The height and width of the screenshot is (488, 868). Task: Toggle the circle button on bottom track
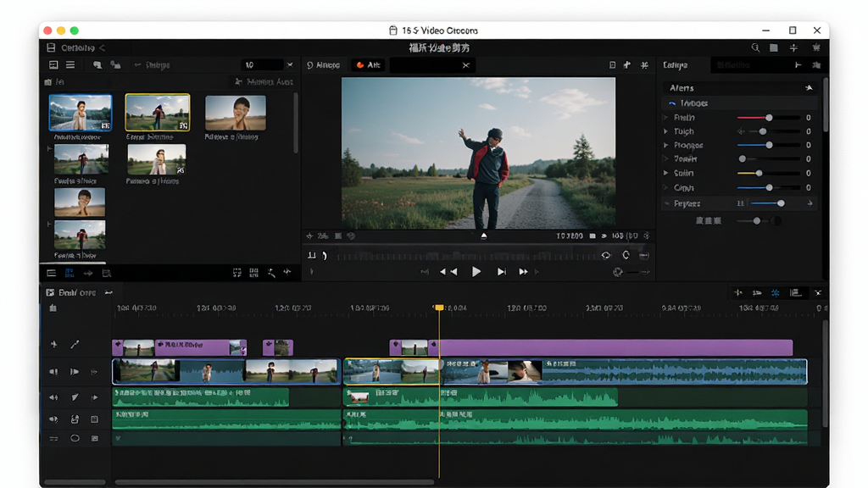[75, 438]
